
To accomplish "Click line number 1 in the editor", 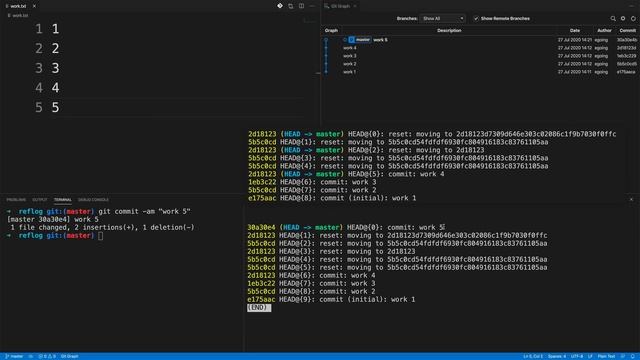I will tap(39, 29).
